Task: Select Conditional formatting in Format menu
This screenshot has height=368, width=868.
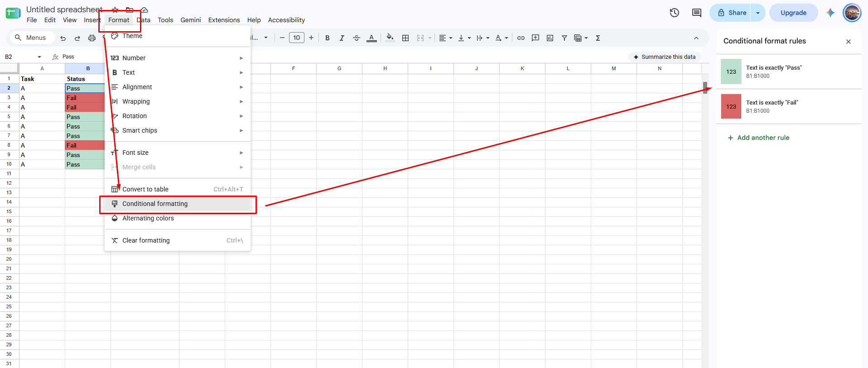Action: (x=178, y=204)
